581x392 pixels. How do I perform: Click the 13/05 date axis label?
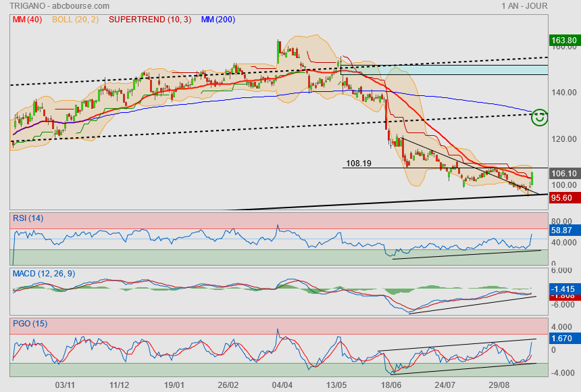pos(336,385)
